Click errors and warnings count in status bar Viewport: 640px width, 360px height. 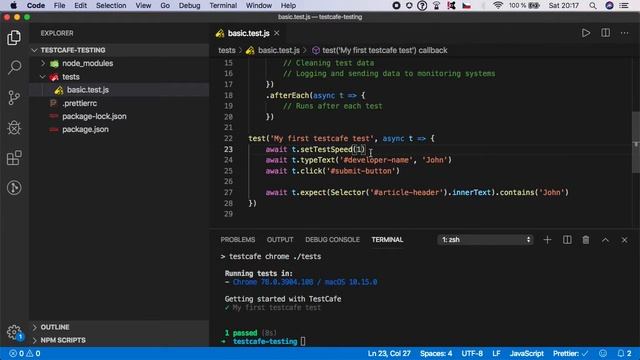(x=25, y=353)
